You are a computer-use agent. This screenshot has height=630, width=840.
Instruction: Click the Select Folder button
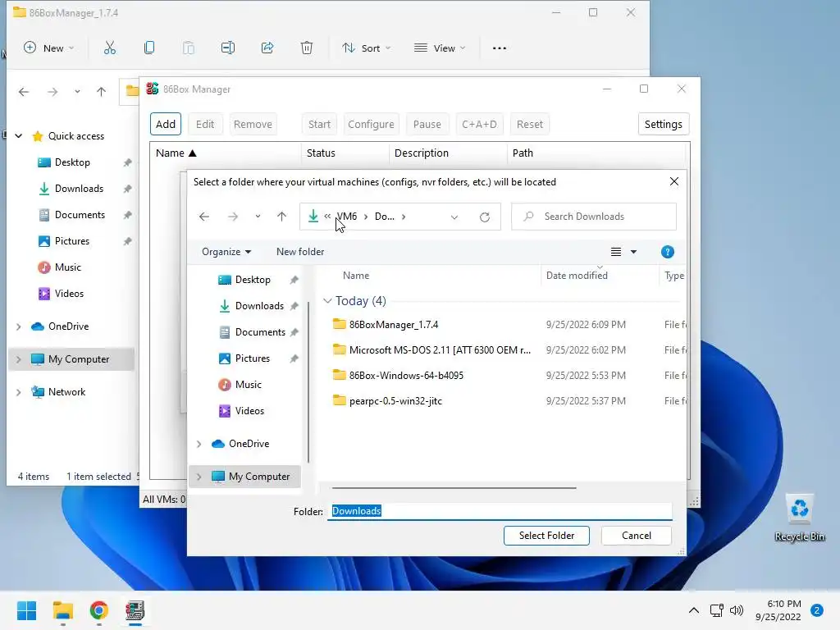click(x=546, y=535)
